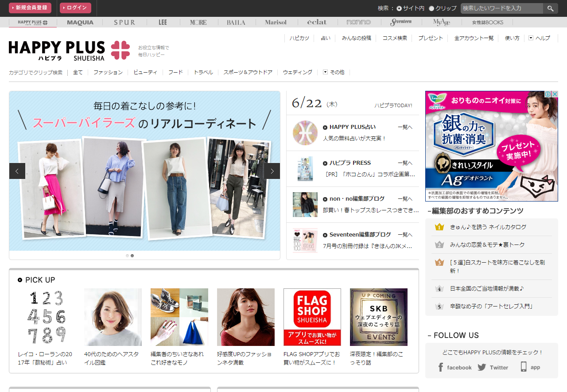Click the Laurier advertisement banner

492,146
